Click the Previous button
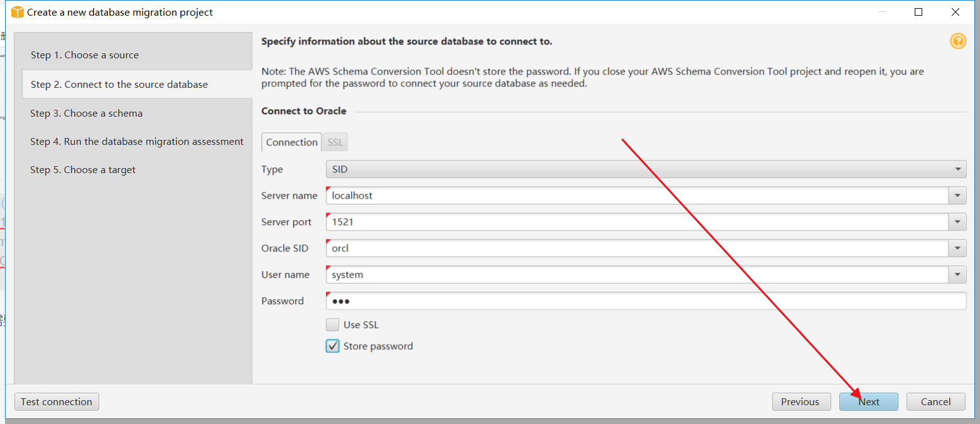This screenshot has width=980, height=424. pyautogui.click(x=800, y=402)
